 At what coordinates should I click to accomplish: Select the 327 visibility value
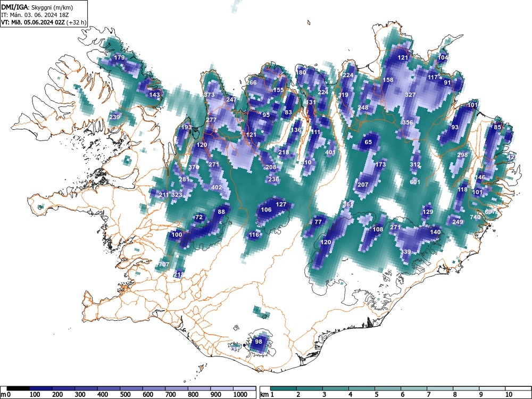(410, 95)
